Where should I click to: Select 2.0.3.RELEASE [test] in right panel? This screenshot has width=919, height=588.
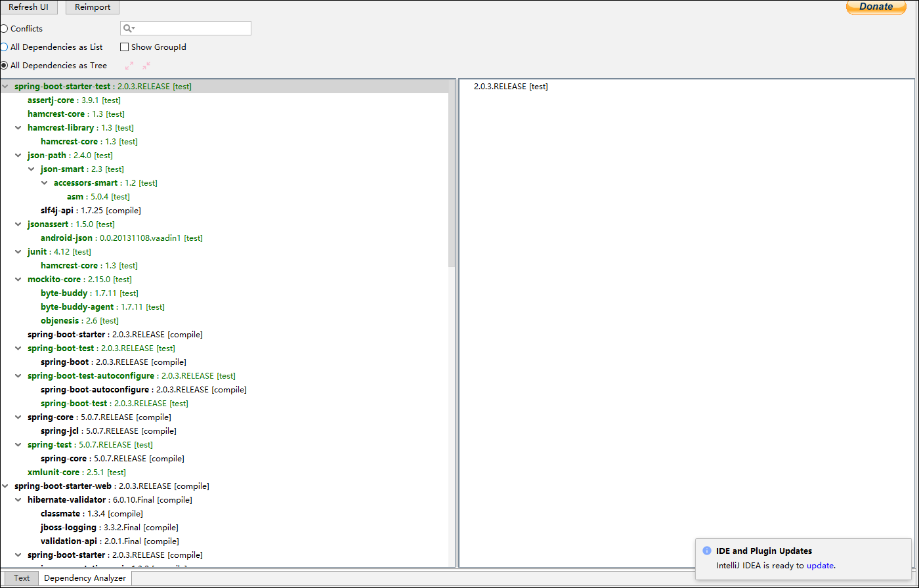pos(511,87)
